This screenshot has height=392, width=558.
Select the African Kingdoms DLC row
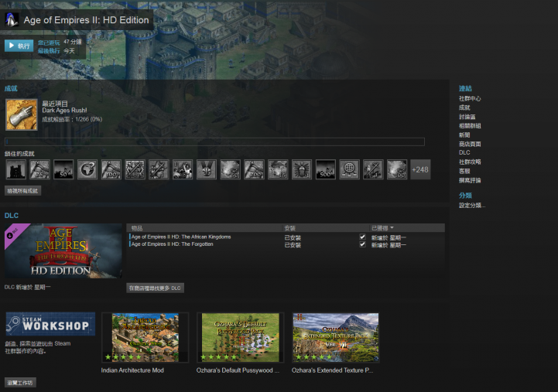click(x=286, y=237)
